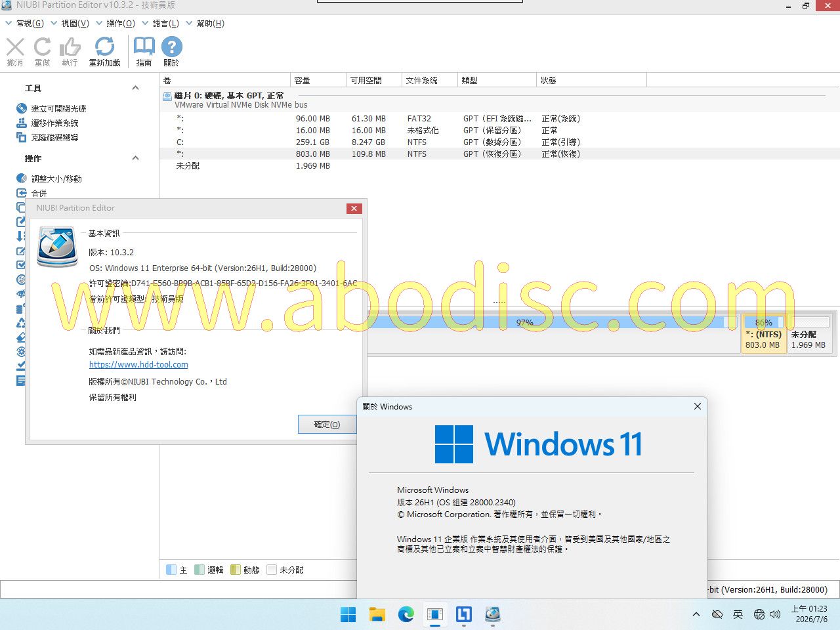Collapse the 工具 (Tools) sidebar section
The width and height of the screenshot is (840, 630).
click(135, 88)
